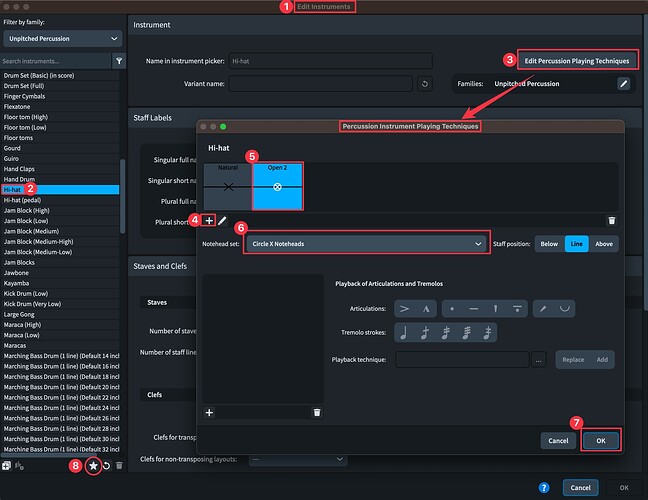This screenshot has width=648, height=500.
Task: Select Finger Cymbals instrument
Action: click(60, 96)
